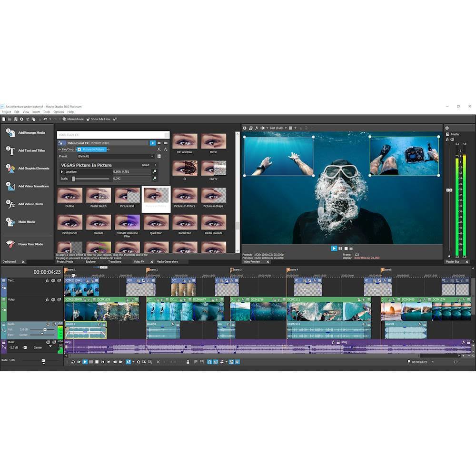Click the Pan/Crop button in the effect chain
The width and height of the screenshot is (476, 476).
pos(68,149)
